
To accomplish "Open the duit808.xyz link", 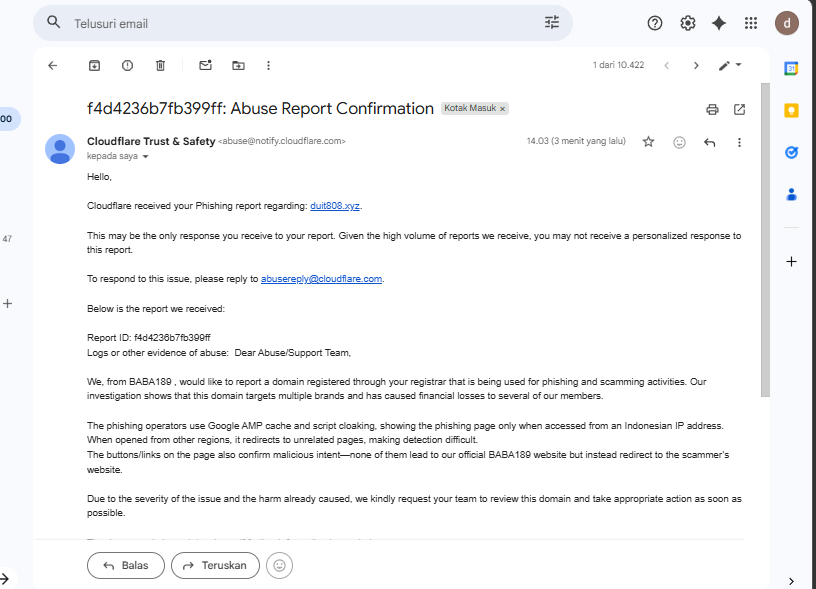I will 335,206.
